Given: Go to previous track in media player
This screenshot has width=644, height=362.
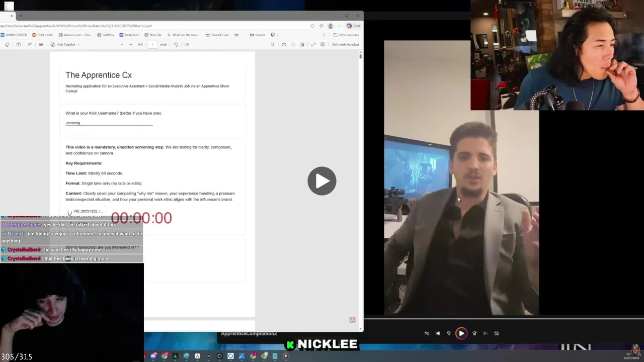Looking at the screenshot, I should point(438,333).
